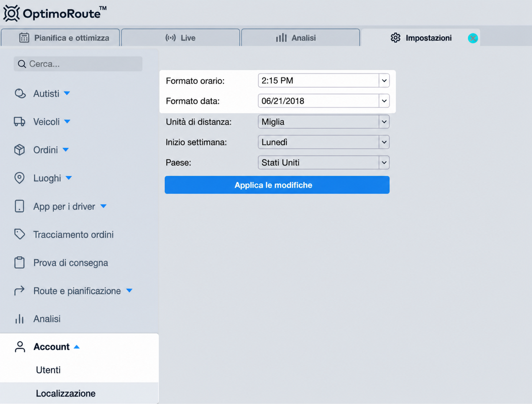
Task: Click the OptimoRoute logo icon
Action: tap(11, 13)
